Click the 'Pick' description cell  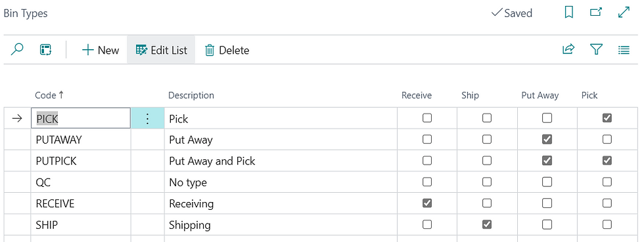(x=281, y=119)
